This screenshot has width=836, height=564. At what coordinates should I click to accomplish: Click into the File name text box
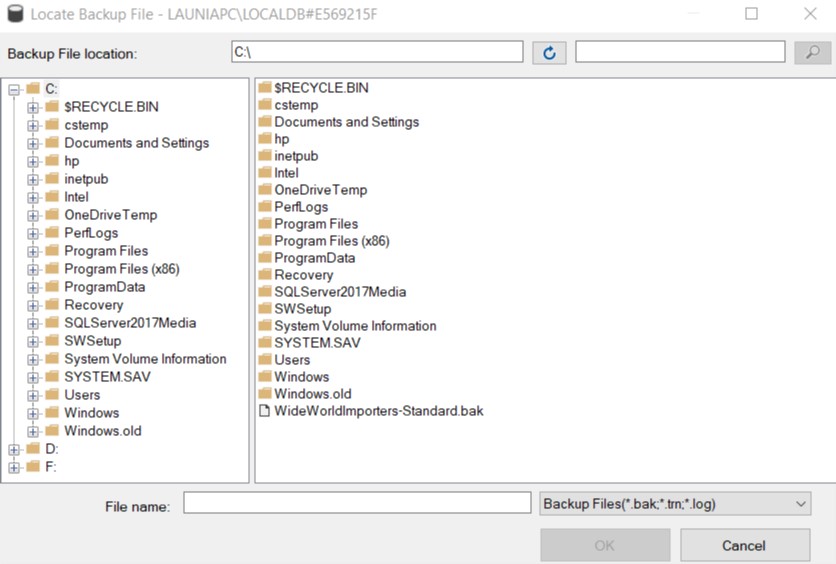coord(357,503)
